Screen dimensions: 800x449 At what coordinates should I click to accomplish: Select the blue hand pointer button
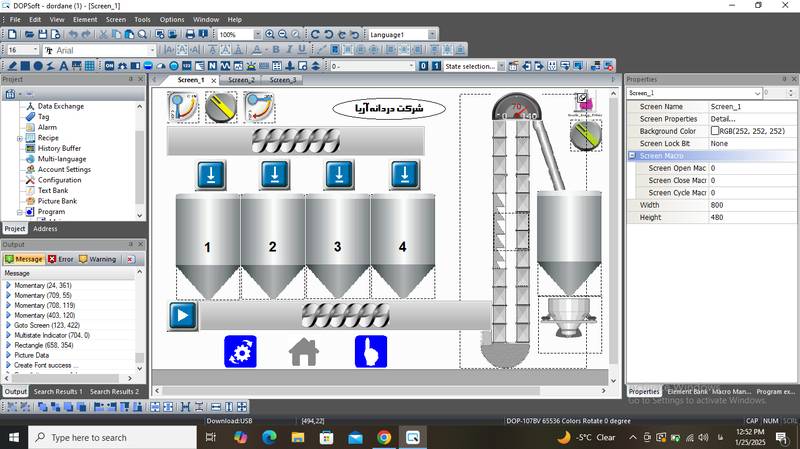[371, 351]
